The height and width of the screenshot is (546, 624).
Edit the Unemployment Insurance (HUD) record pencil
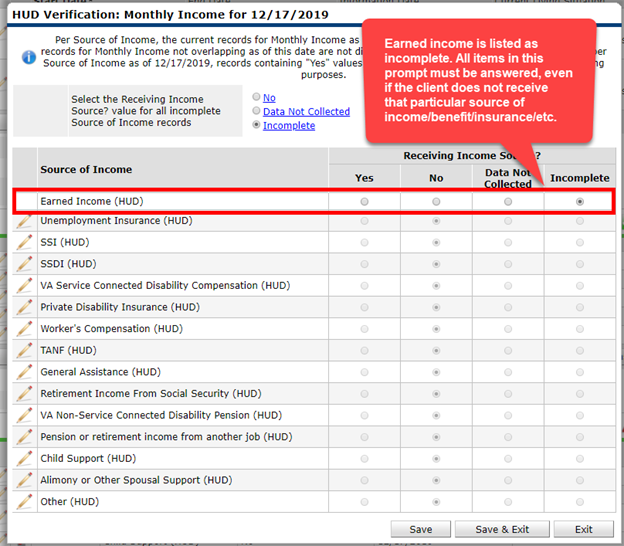[x=24, y=221]
